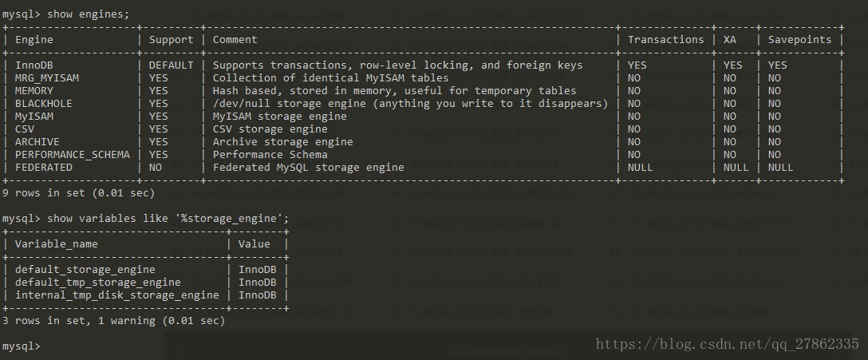
Task: Click the show variables like '%storage_engine' command
Action: [168, 219]
